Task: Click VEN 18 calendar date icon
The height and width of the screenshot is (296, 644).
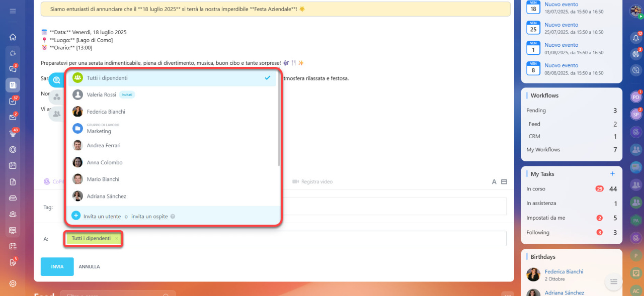Action: 533,7
